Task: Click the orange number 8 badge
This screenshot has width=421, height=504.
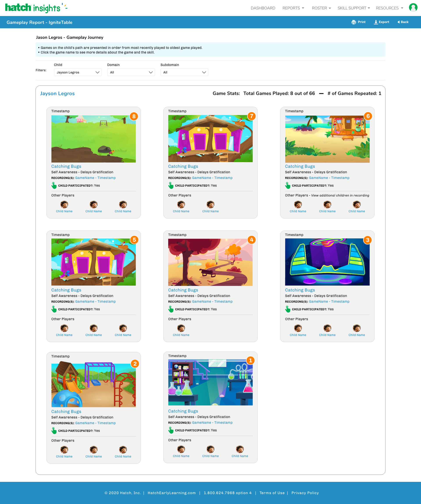Action: (x=134, y=116)
